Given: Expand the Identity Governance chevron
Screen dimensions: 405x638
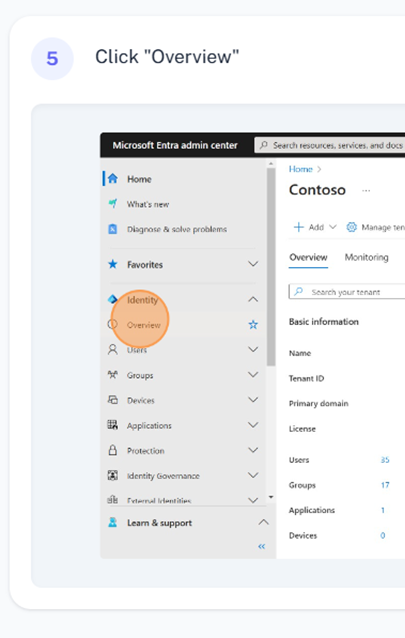Looking at the screenshot, I should click(x=253, y=475).
